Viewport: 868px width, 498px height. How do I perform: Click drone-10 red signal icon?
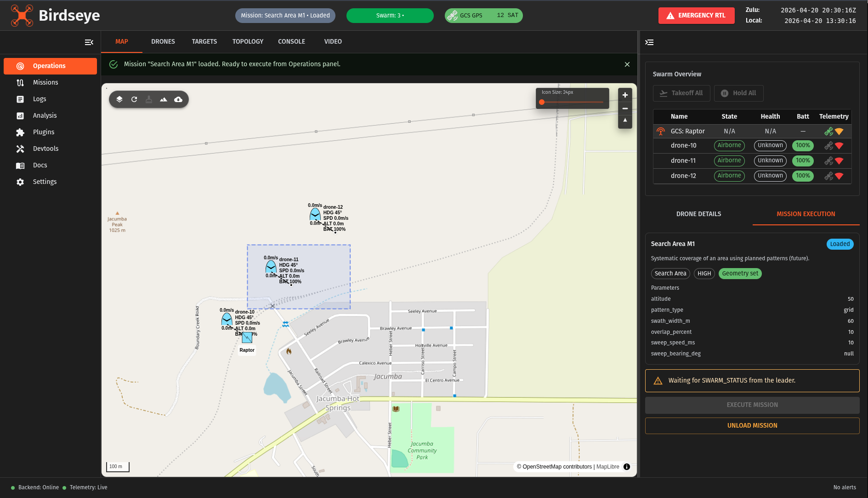pos(839,146)
